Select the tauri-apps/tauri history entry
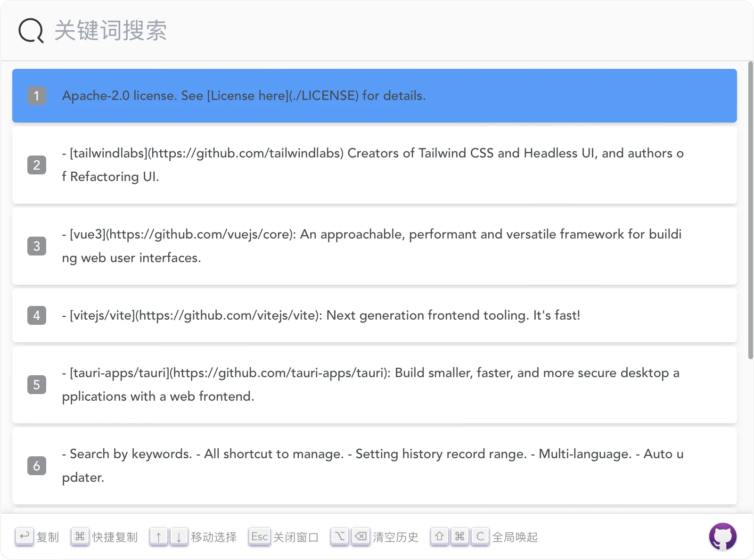 point(375,385)
